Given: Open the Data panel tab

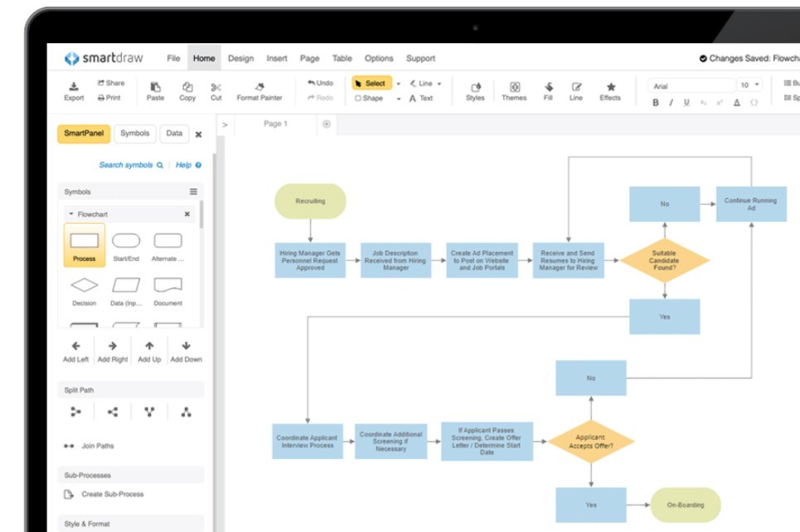Looking at the screenshot, I should [174, 133].
